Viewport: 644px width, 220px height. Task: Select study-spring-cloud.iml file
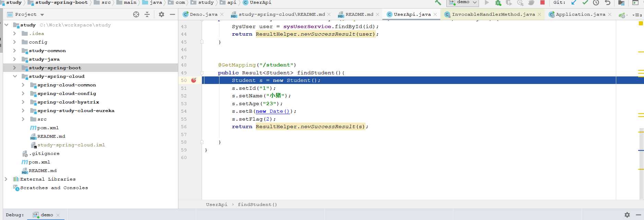click(71, 145)
